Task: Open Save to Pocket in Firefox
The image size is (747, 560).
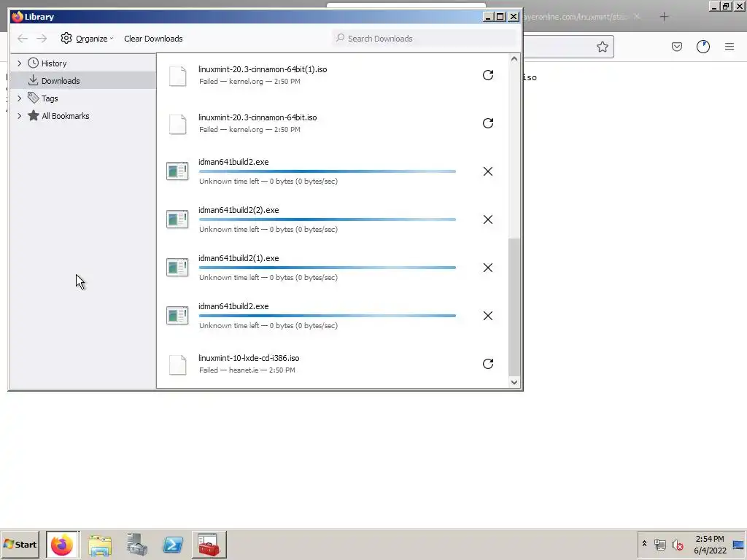Action: pyautogui.click(x=677, y=47)
